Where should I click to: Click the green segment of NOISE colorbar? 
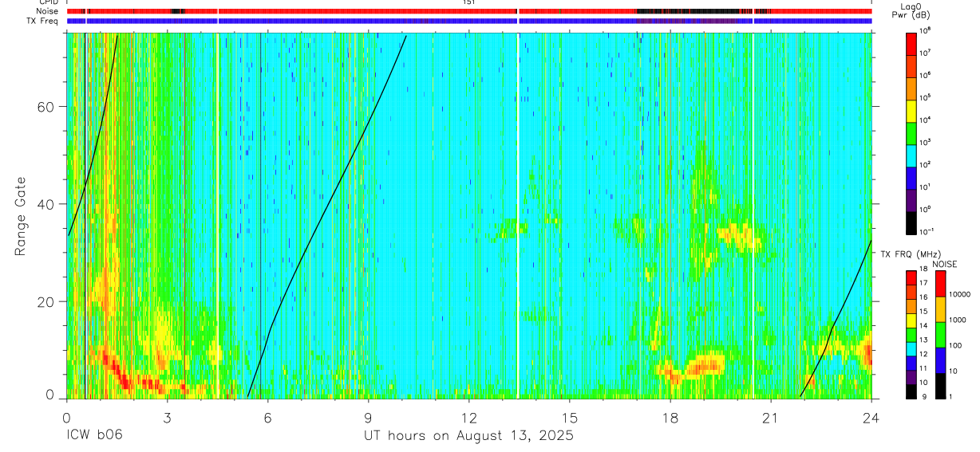tap(941, 335)
